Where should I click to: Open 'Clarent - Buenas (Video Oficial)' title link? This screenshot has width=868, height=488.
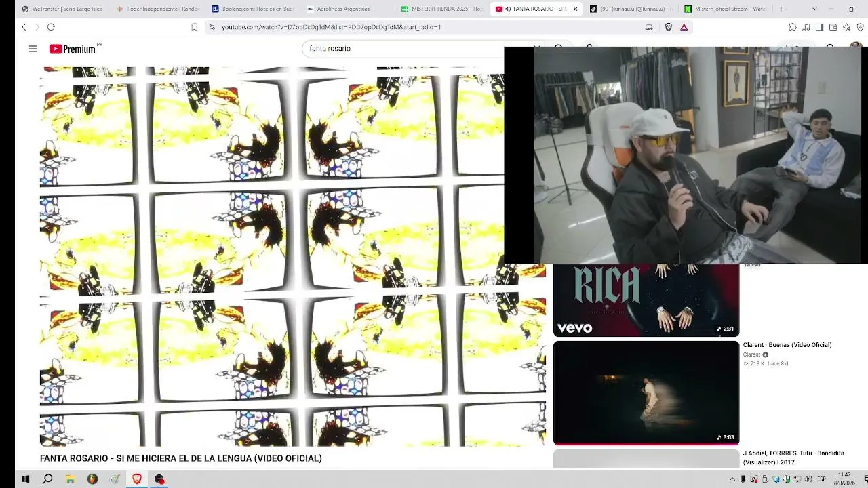pyautogui.click(x=787, y=345)
